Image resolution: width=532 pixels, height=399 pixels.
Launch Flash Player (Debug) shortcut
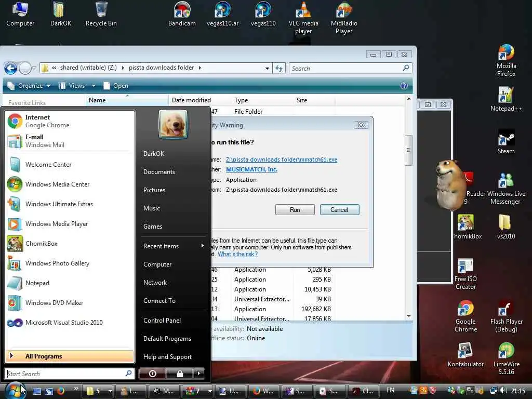(x=506, y=316)
